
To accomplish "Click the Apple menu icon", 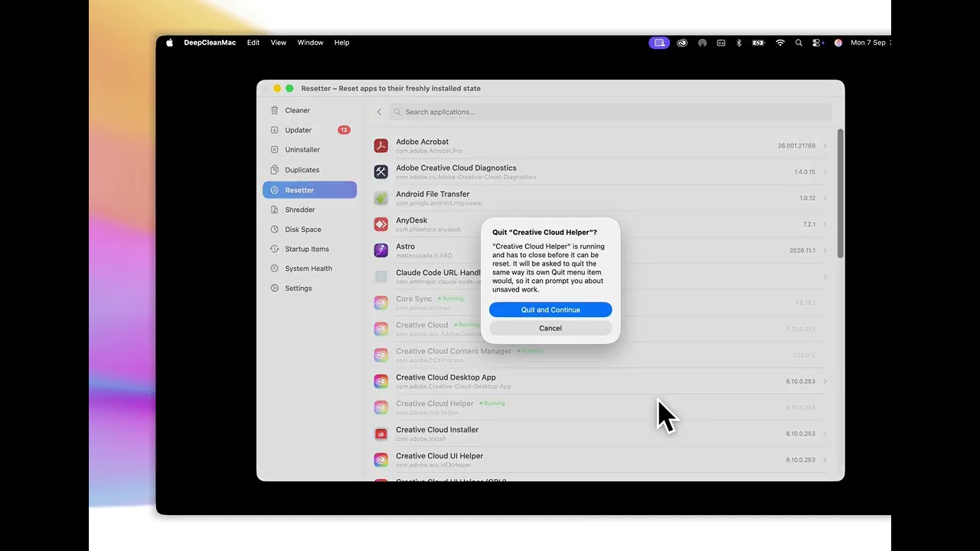I will point(169,43).
